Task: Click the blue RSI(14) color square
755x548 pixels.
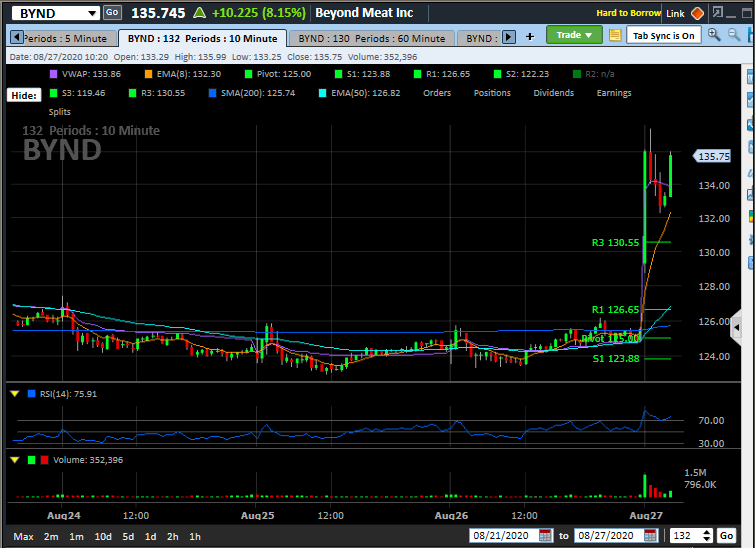Action: [32, 394]
